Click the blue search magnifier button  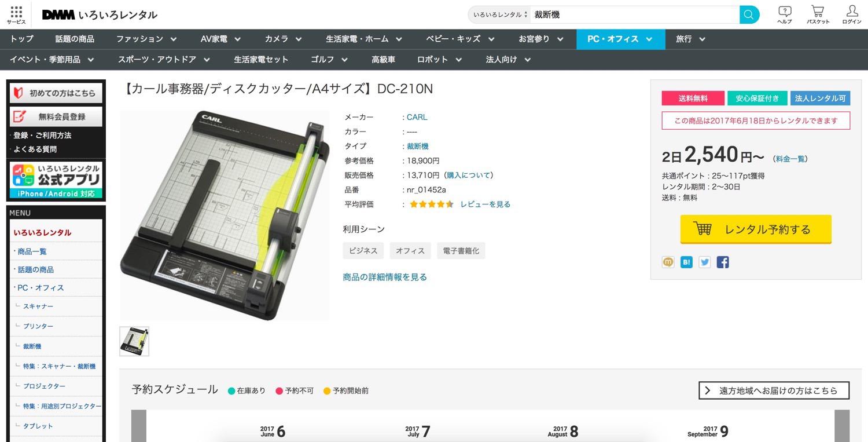(749, 14)
